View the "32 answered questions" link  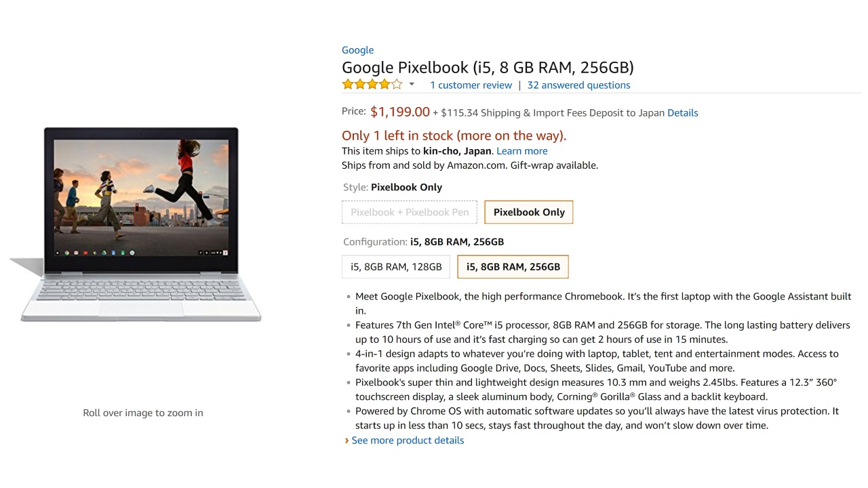tap(578, 85)
